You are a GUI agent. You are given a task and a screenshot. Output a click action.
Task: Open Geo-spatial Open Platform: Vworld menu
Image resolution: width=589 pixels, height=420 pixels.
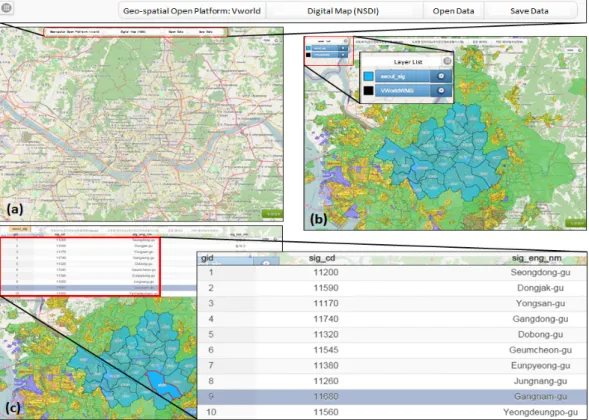[x=192, y=11]
